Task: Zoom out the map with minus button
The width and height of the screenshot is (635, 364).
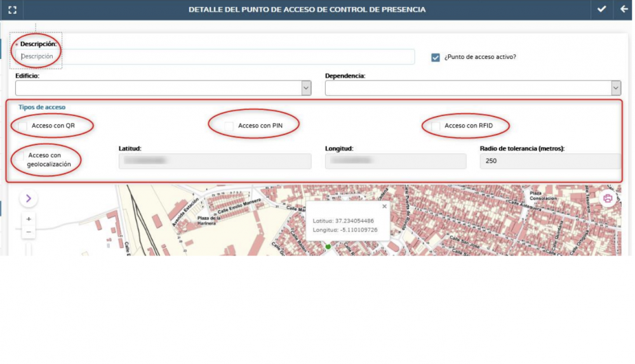Action: (29, 232)
